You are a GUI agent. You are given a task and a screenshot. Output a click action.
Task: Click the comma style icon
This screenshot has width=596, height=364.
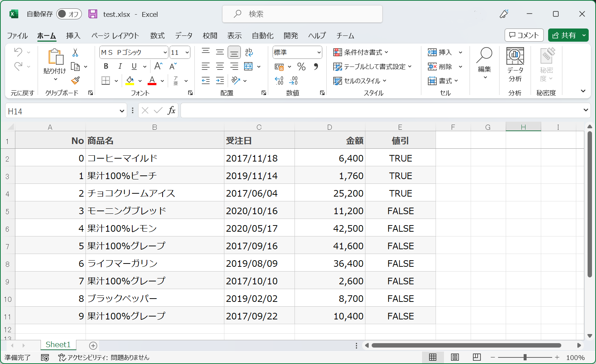316,67
